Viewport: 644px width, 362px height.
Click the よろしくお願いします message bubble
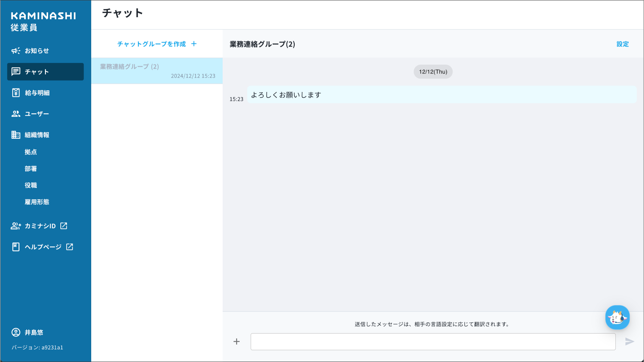click(441, 95)
